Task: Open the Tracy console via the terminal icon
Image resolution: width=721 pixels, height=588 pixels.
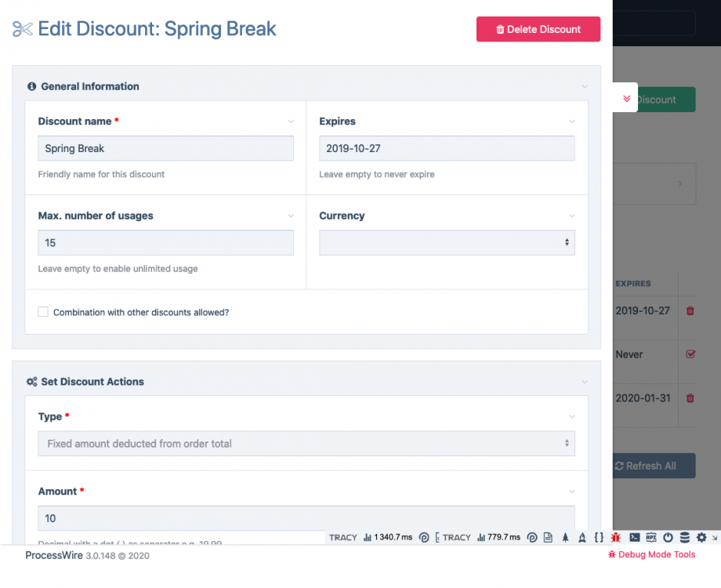Action: coord(634,537)
